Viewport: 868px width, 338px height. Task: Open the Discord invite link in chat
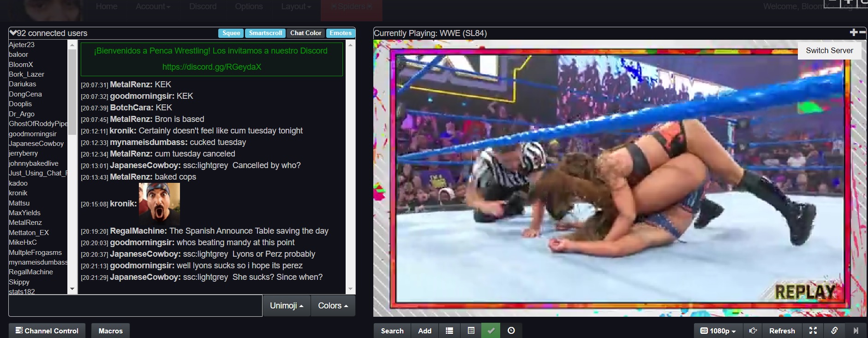pyautogui.click(x=211, y=67)
